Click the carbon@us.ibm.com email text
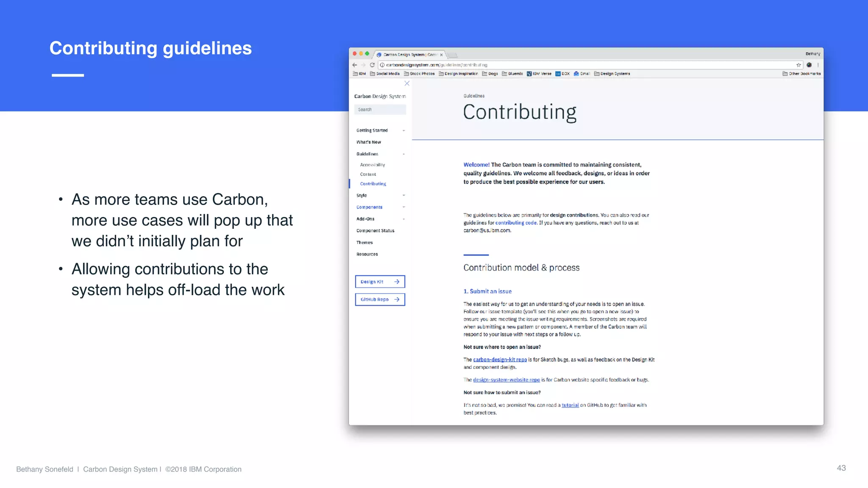Screen dimensions: 868x488 point(487,230)
